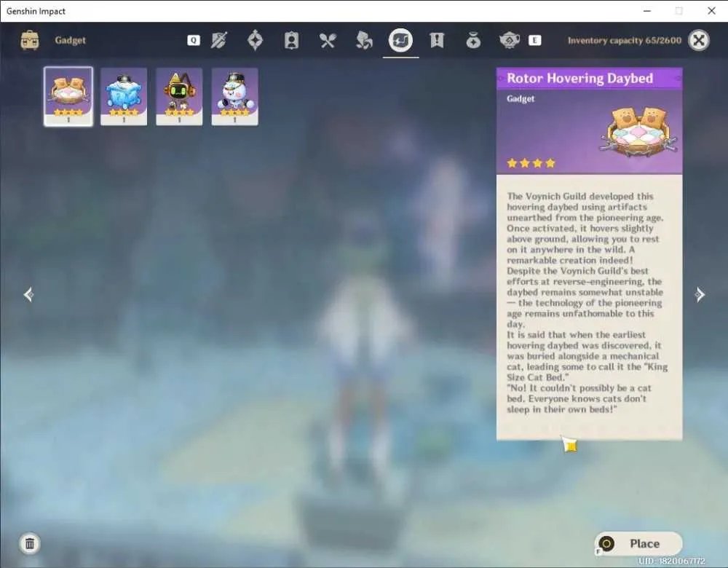This screenshot has width=728, height=568.
Task: Click the "Gadget" type label under item title
Action: tap(521, 98)
